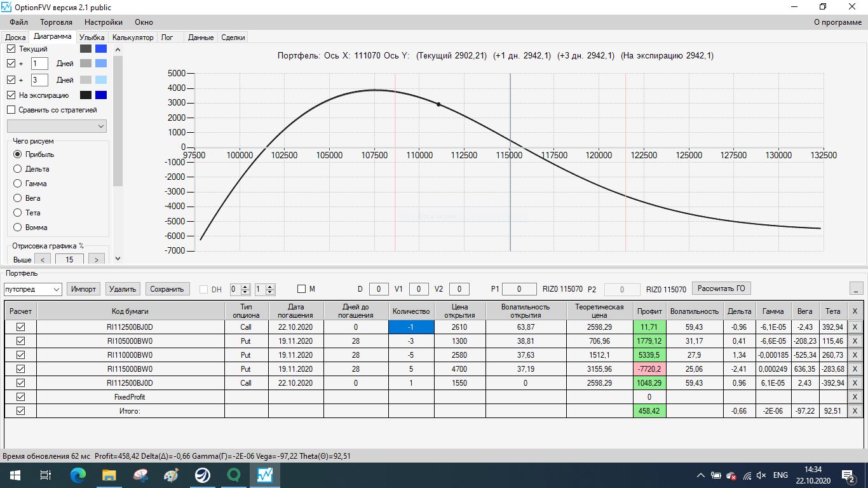Remove the Call row opened at 1550

pos(855,383)
